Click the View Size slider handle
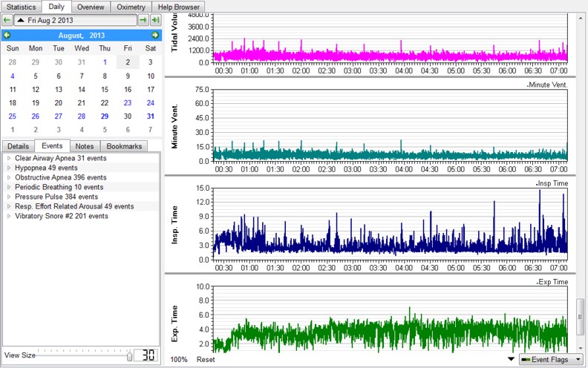 click(130, 356)
